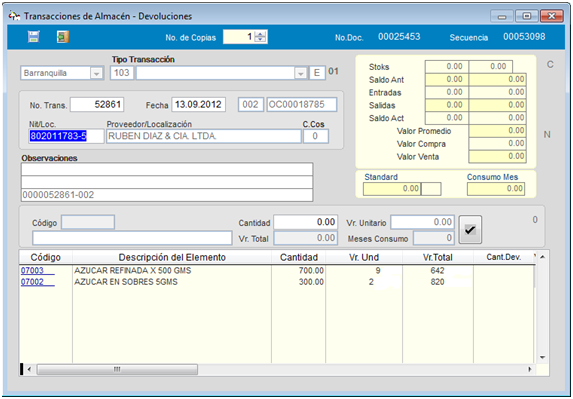The image size is (573, 399).
Task: Open the Tipo Transacción dropdown arrow
Action: click(x=300, y=73)
